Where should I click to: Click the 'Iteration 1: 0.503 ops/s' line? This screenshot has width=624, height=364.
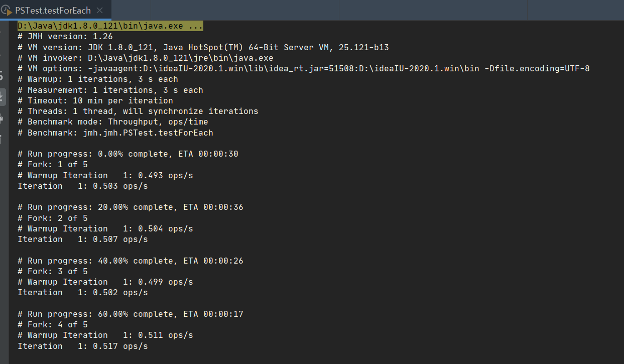[x=83, y=186]
